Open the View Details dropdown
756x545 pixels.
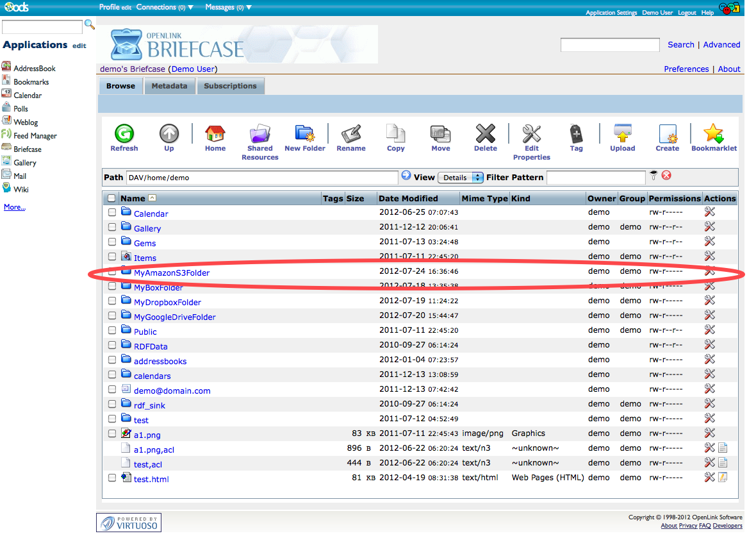coord(460,178)
